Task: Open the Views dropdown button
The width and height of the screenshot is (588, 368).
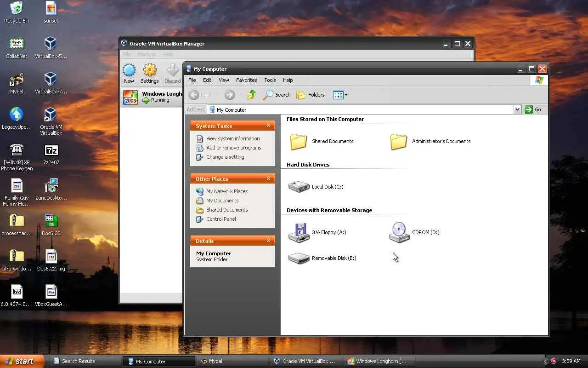Action: 340,95
